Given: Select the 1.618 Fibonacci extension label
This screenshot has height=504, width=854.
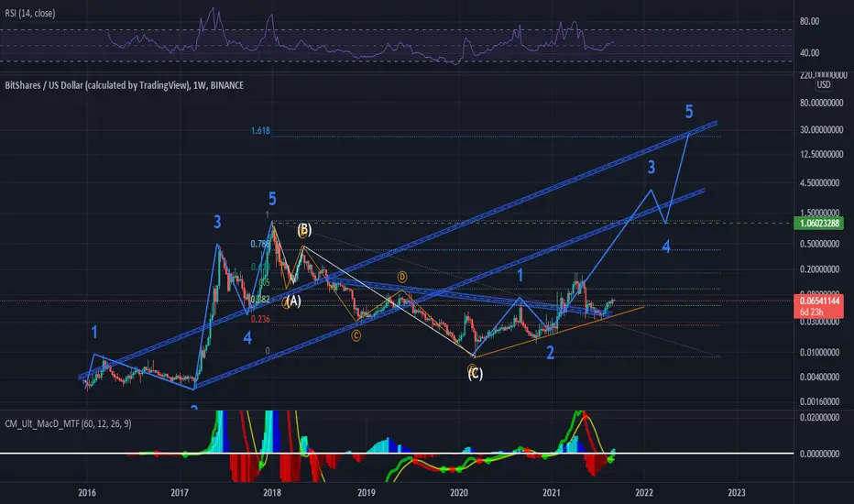Looking at the screenshot, I should [x=260, y=131].
